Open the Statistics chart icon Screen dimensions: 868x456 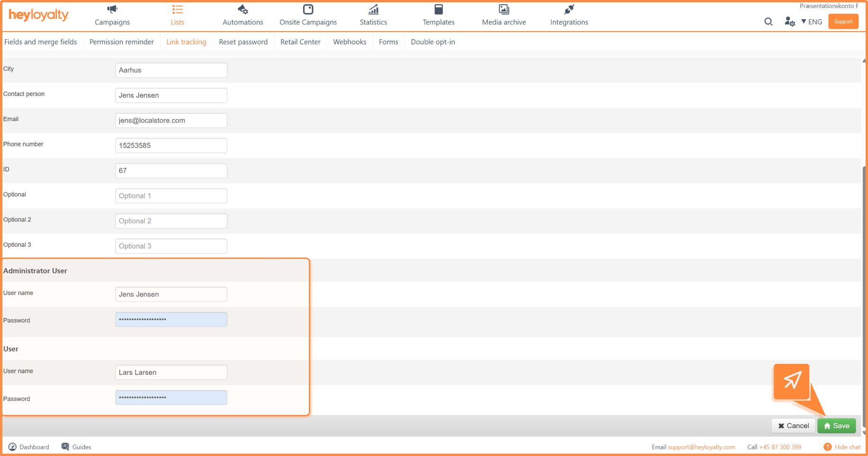pyautogui.click(x=373, y=9)
